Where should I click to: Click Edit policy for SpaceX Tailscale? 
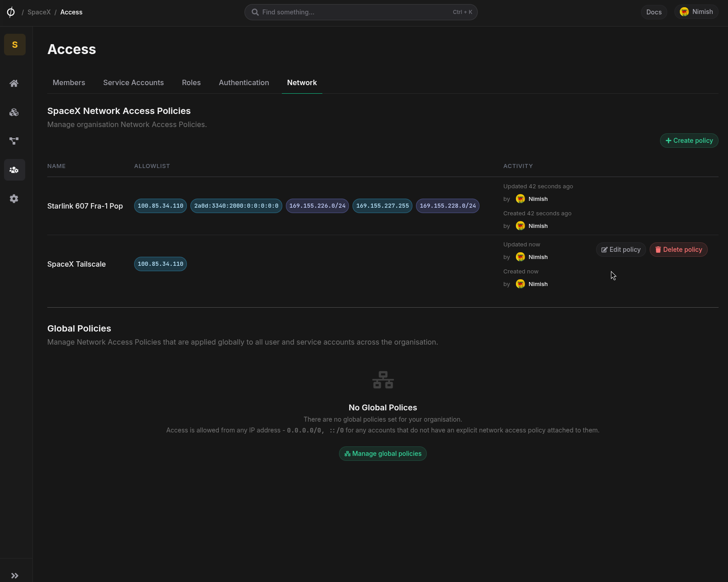click(621, 250)
